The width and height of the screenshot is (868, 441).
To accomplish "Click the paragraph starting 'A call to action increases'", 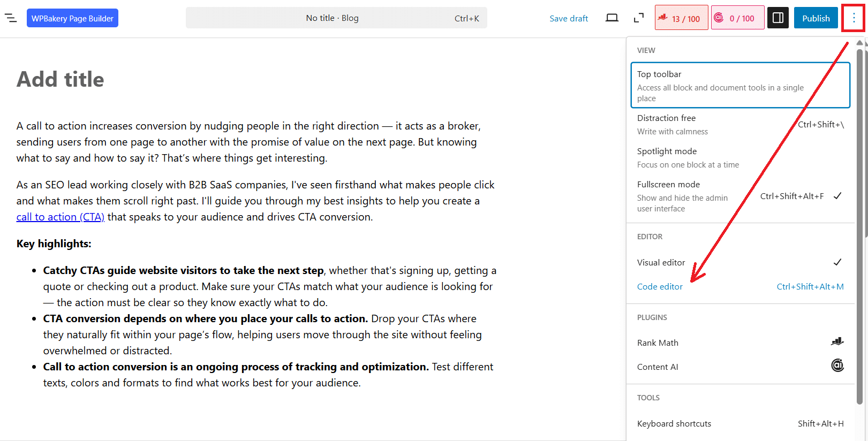I will click(249, 142).
